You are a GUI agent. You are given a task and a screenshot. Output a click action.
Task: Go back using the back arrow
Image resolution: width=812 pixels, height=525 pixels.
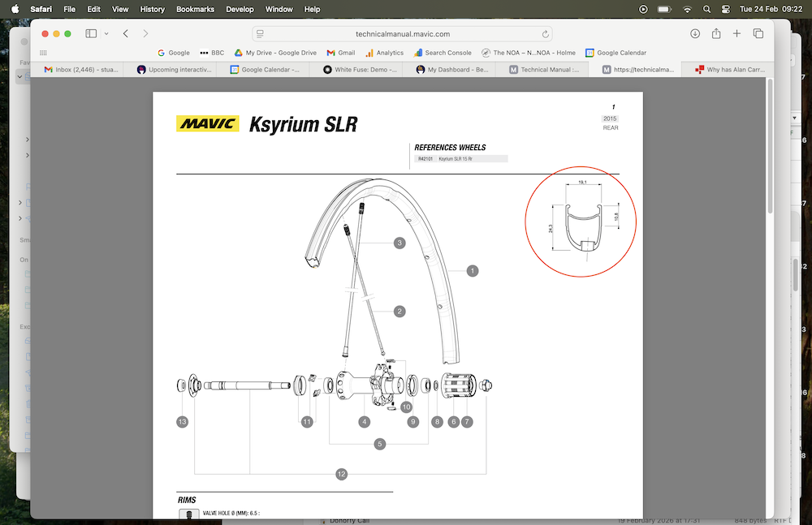coord(125,33)
